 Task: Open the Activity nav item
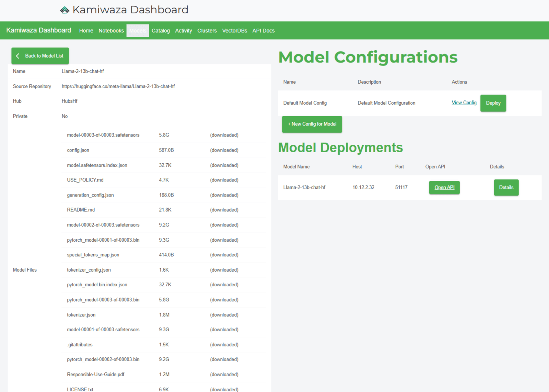[x=184, y=31]
